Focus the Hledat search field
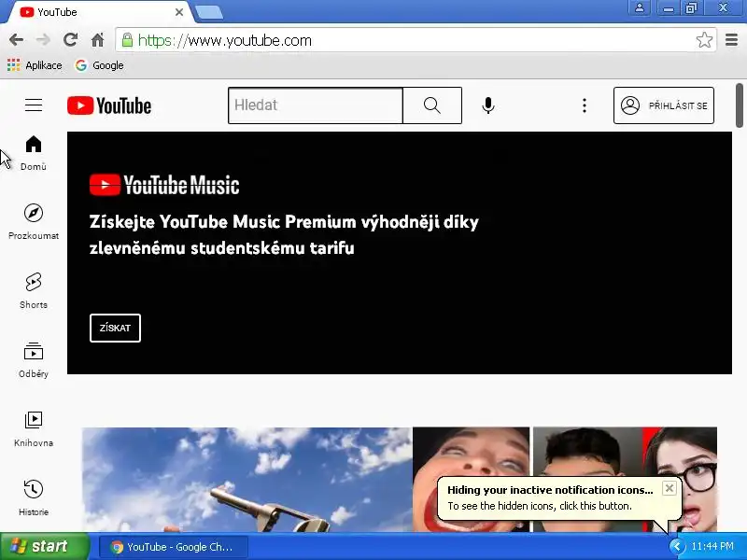The width and height of the screenshot is (747, 560). [x=316, y=105]
